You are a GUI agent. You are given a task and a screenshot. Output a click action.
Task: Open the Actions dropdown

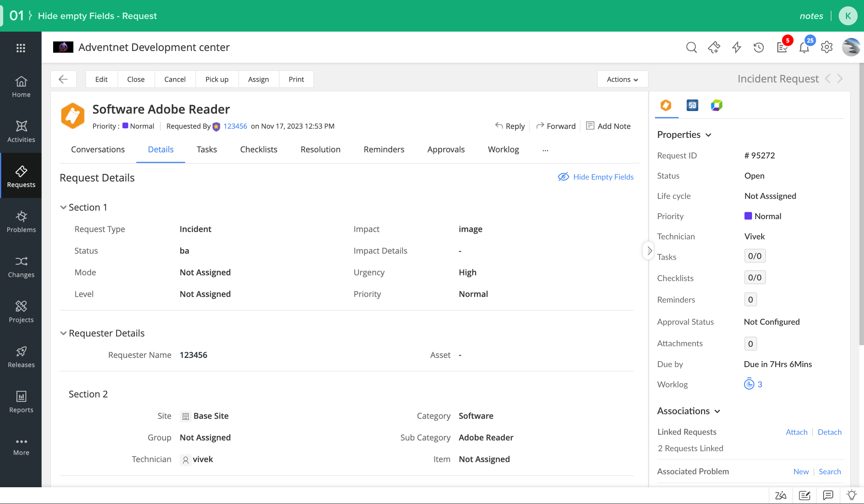[x=622, y=79]
